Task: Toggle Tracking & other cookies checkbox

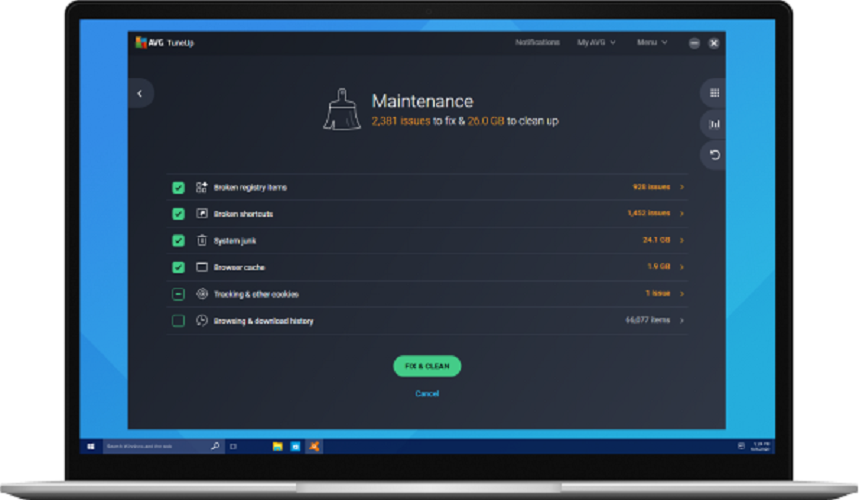Action: (178, 294)
